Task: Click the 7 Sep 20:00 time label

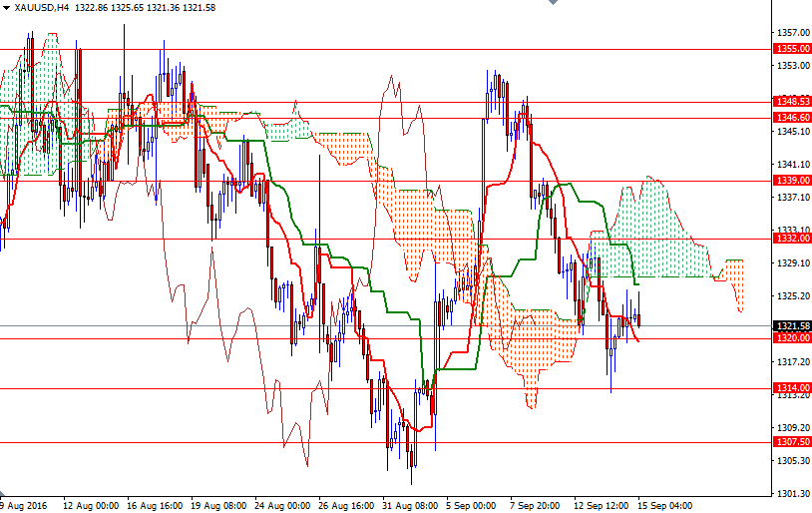Action: (535, 506)
